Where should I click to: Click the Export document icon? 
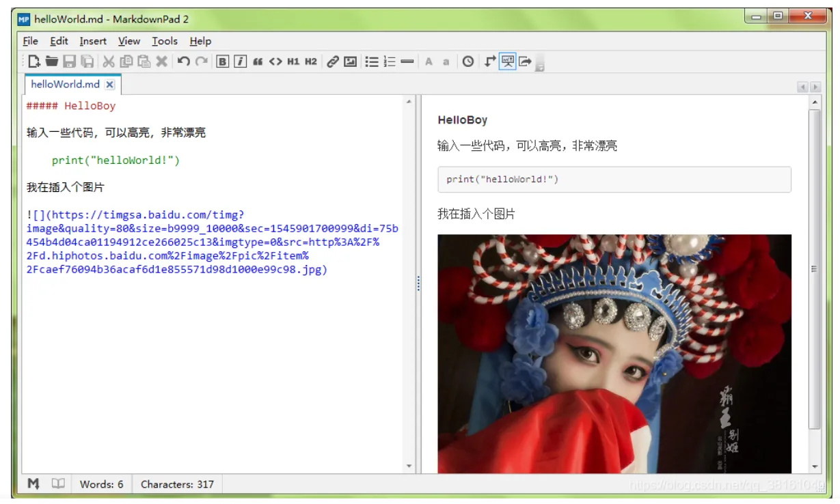(525, 61)
